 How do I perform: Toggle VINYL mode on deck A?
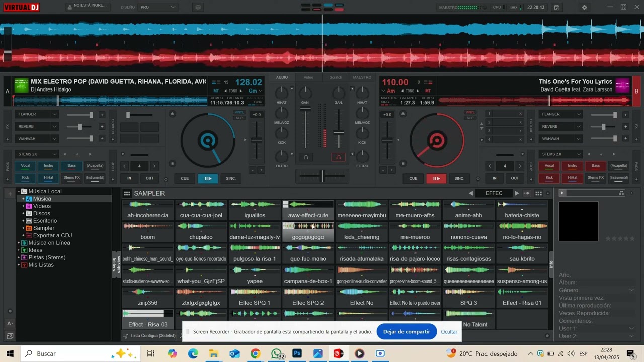tap(240, 112)
